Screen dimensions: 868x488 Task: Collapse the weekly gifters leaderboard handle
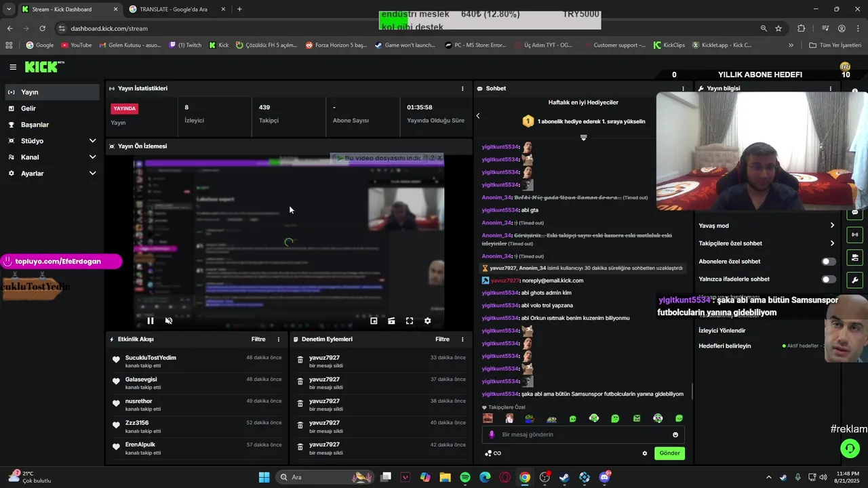click(x=583, y=138)
